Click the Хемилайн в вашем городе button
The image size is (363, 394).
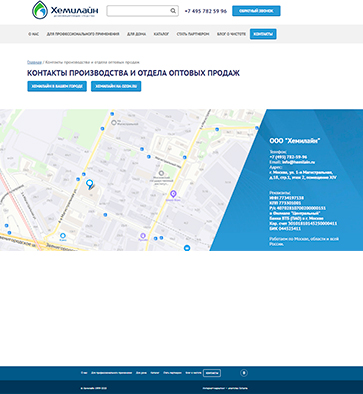click(x=57, y=86)
